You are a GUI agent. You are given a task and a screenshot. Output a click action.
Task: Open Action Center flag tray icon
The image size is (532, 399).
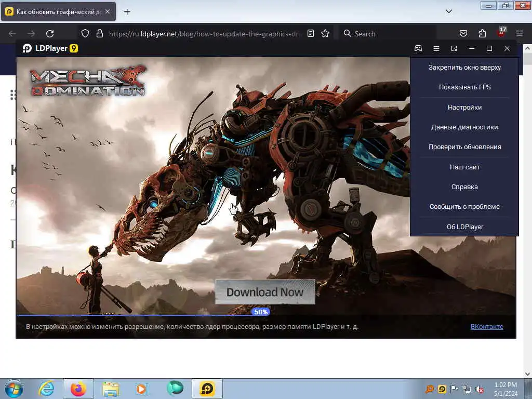tap(454, 389)
